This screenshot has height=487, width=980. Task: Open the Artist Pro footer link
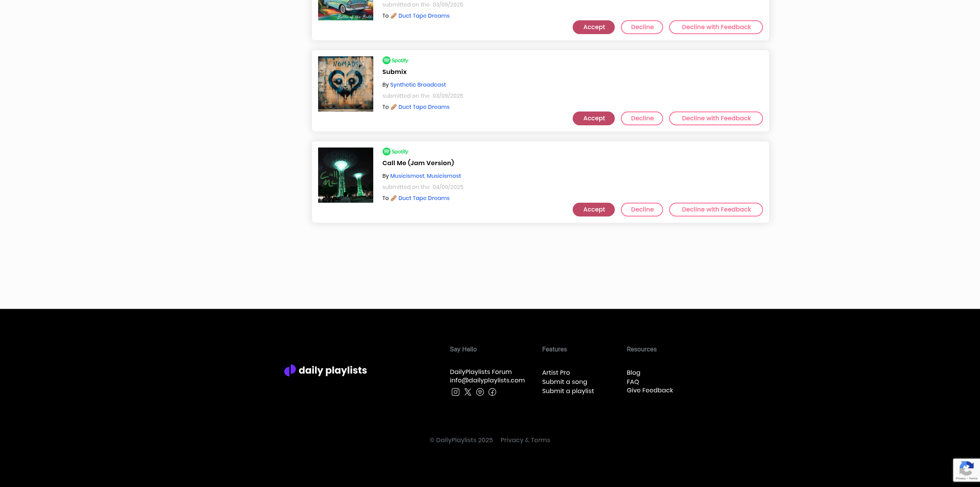point(556,372)
